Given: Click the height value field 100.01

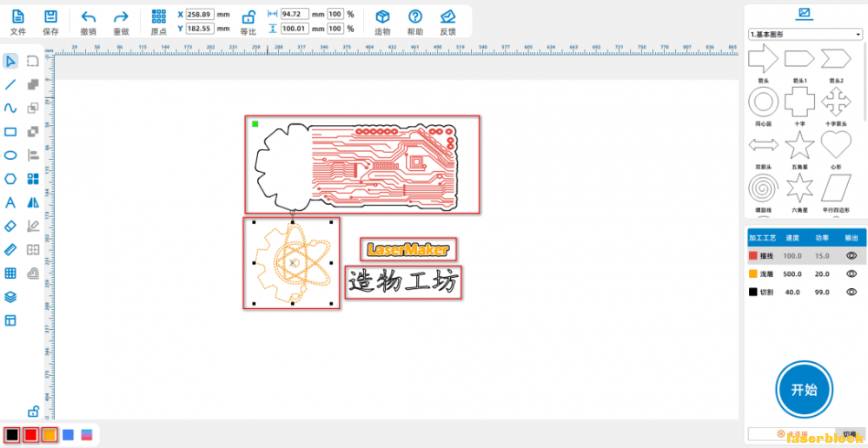Looking at the screenshot, I should [295, 28].
